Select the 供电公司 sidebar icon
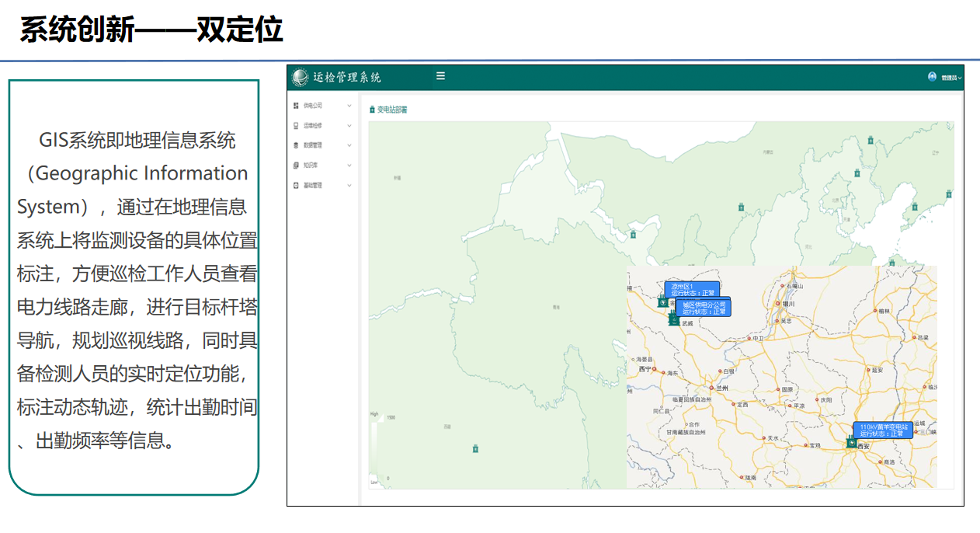Image resolution: width=980 pixels, height=533 pixels. [x=296, y=106]
